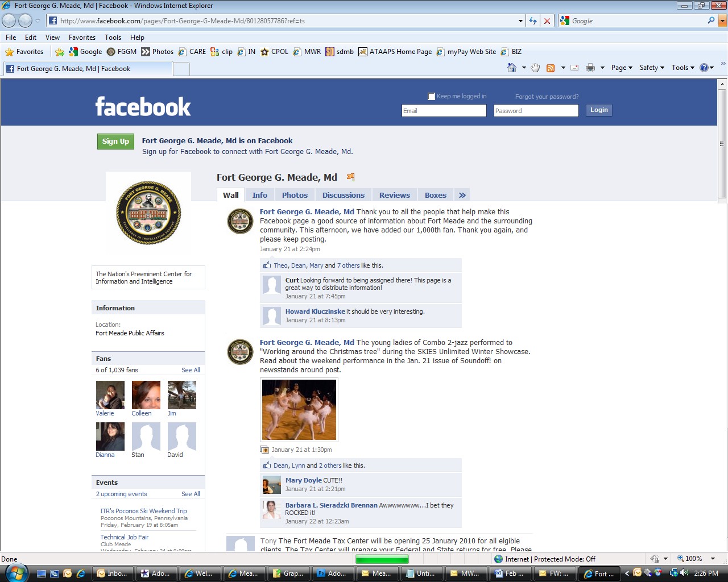Click Forgot your password link
Image resolution: width=728 pixels, height=582 pixels.
pyautogui.click(x=547, y=97)
